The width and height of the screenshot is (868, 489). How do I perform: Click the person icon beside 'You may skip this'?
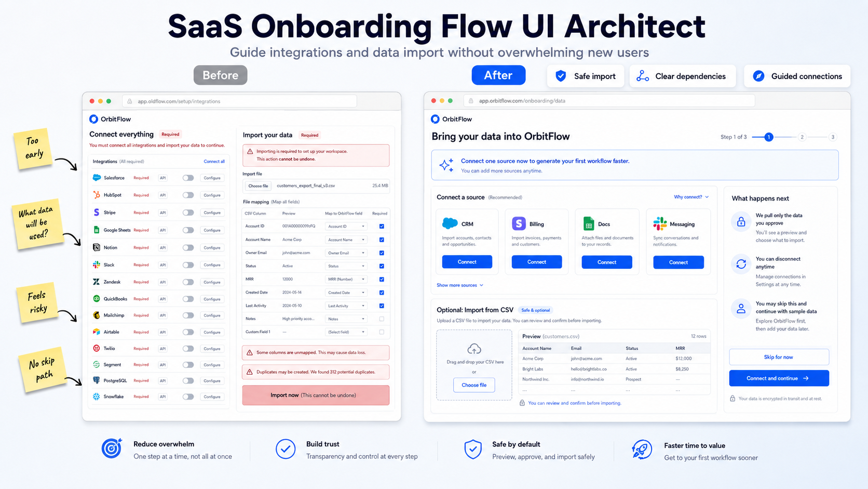(x=741, y=309)
